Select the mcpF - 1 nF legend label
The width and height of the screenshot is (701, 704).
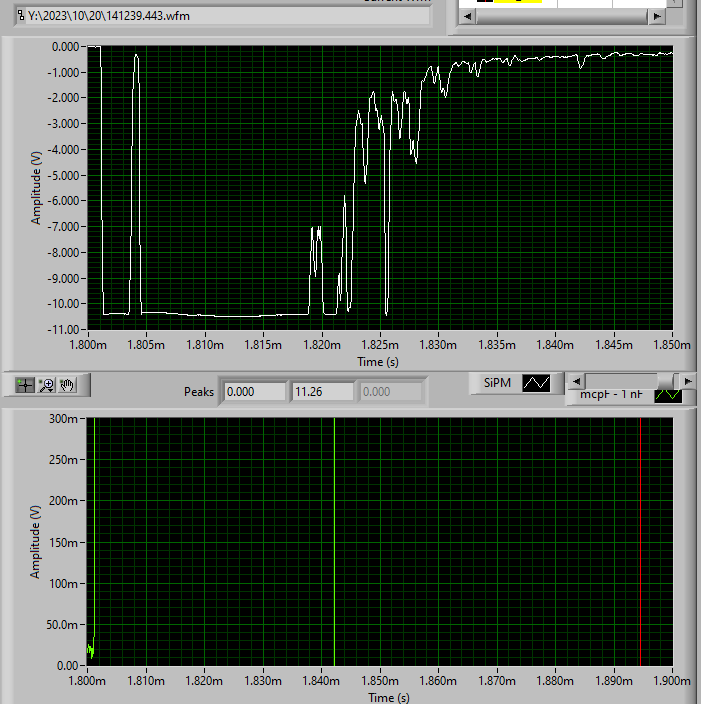tap(611, 395)
